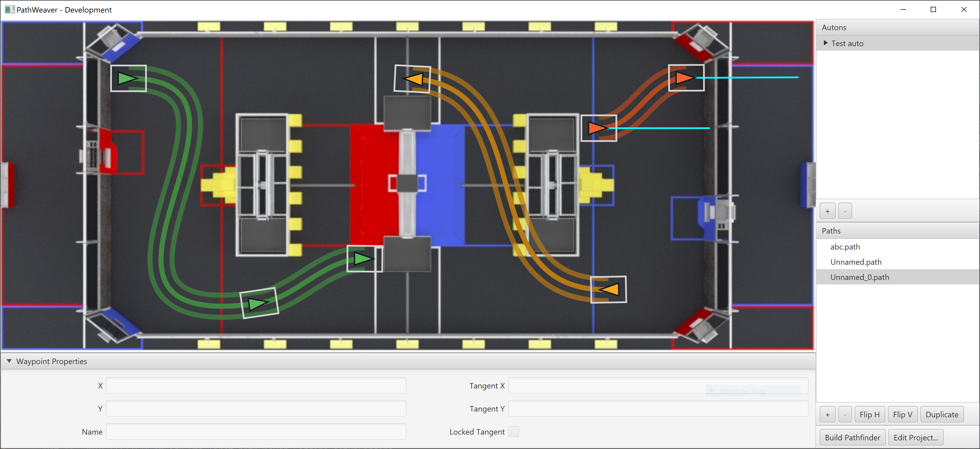This screenshot has width=980, height=449.
Task: Remove auton with minus button
Action: [x=845, y=211]
